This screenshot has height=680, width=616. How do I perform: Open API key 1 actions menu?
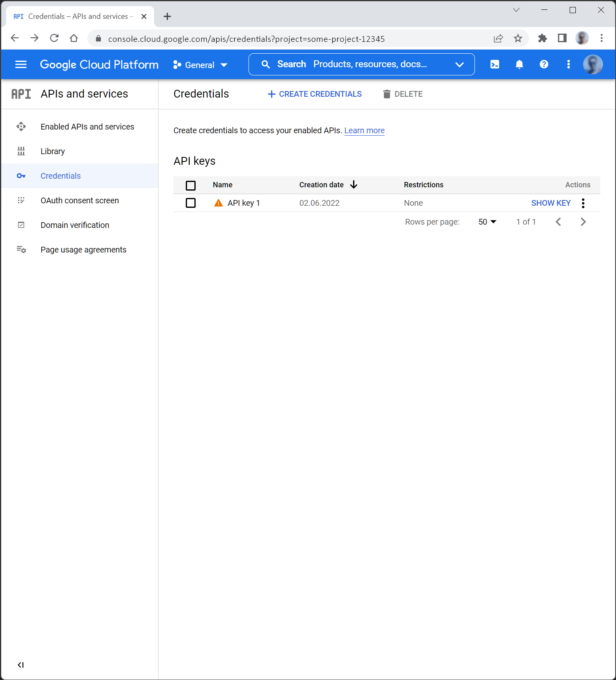click(583, 203)
